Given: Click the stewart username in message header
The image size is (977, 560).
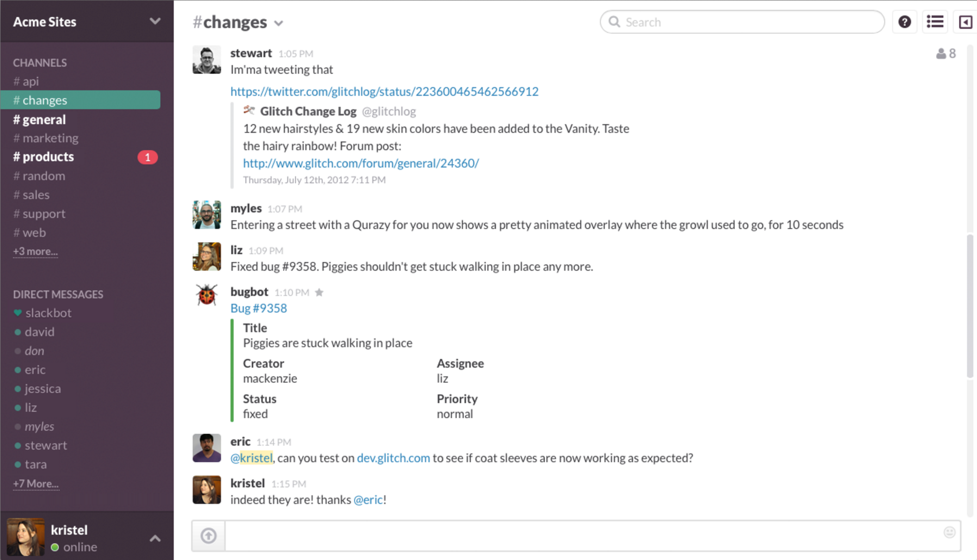Looking at the screenshot, I should click(x=251, y=53).
